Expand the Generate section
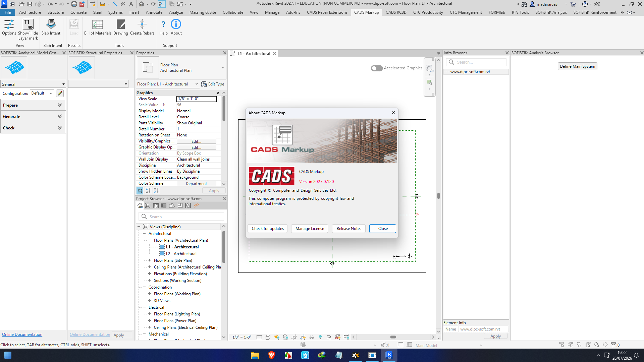 pos(33,116)
